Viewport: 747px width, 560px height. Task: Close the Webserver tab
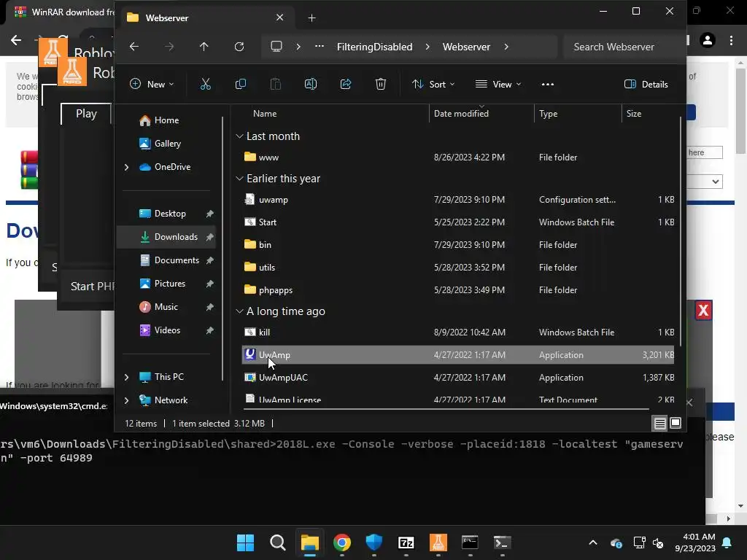(x=279, y=17)
